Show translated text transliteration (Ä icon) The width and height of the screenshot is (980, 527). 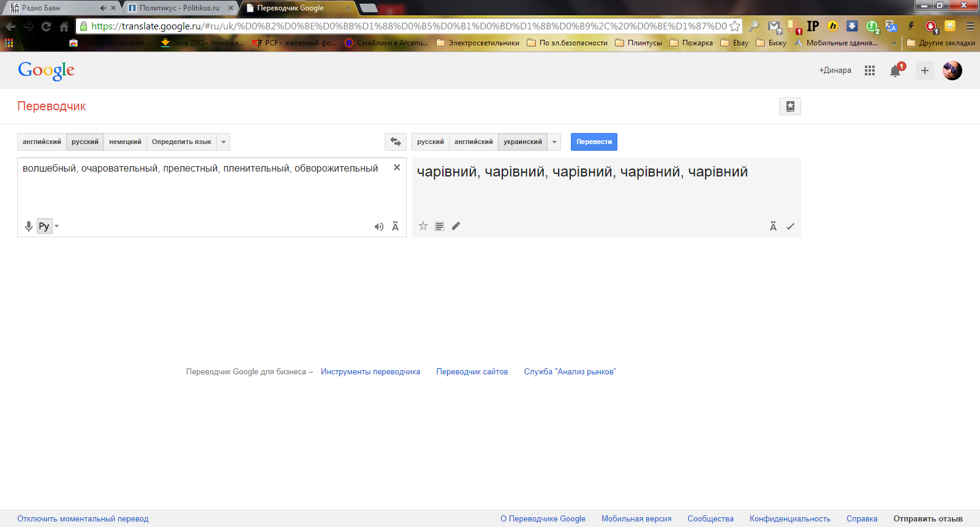773,226
